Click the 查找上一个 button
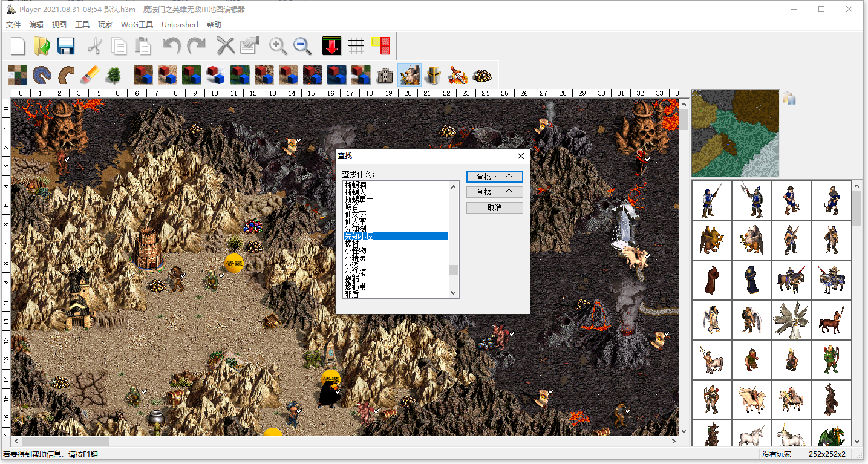 [x=495, y=192]
